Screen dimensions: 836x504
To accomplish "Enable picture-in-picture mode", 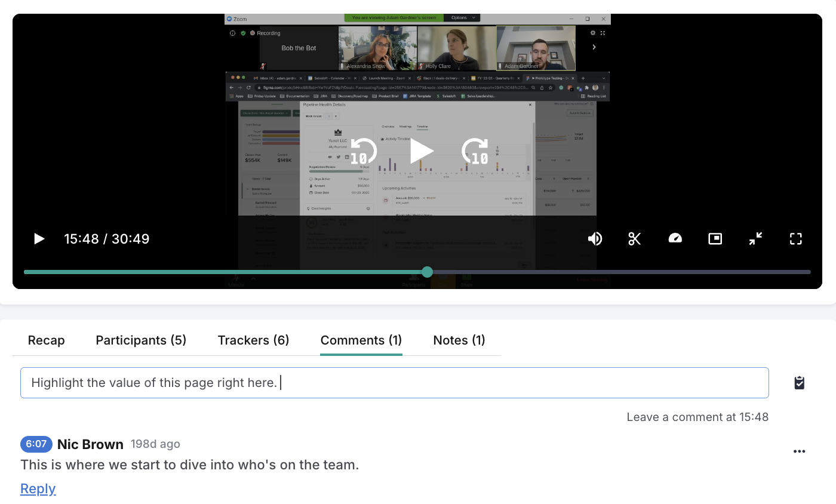I will 715,239.
